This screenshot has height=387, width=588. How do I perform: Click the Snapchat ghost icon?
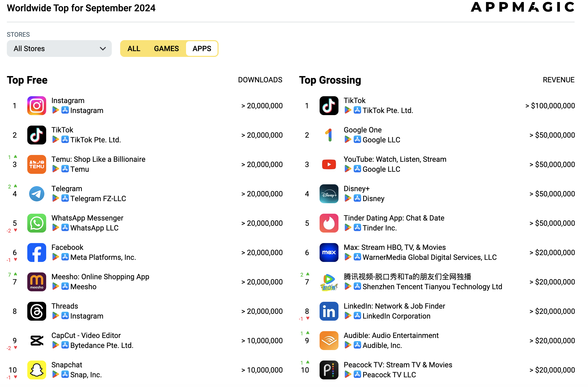[x=36, y=370]
